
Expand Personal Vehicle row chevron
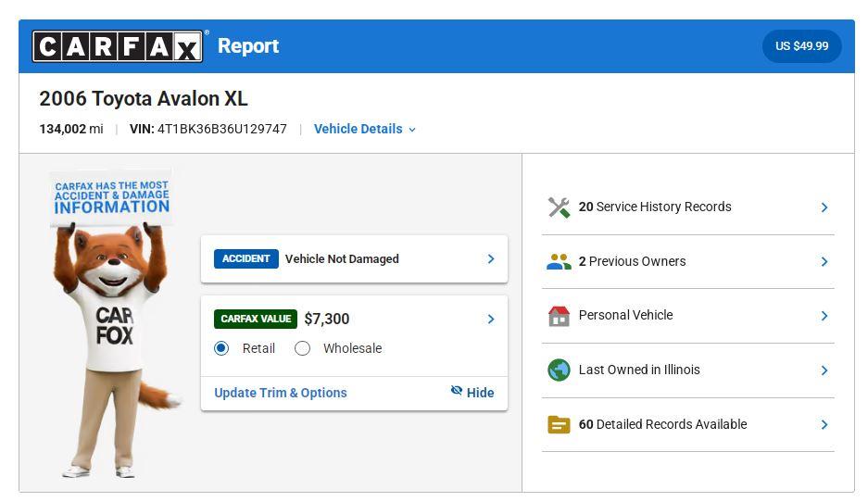pos(824,316)
